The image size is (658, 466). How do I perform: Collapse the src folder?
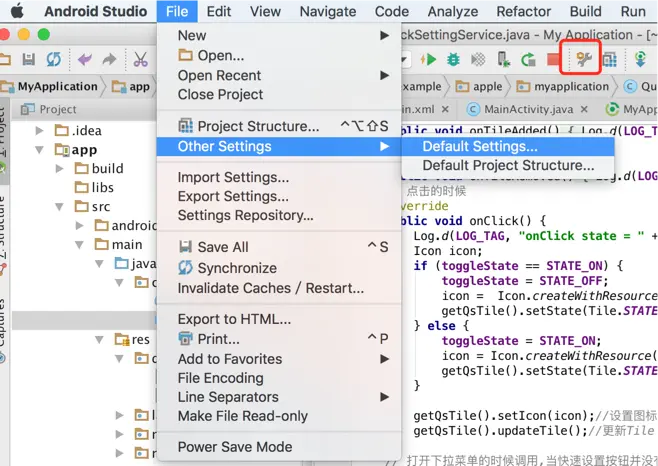click(x=60, y=207)
